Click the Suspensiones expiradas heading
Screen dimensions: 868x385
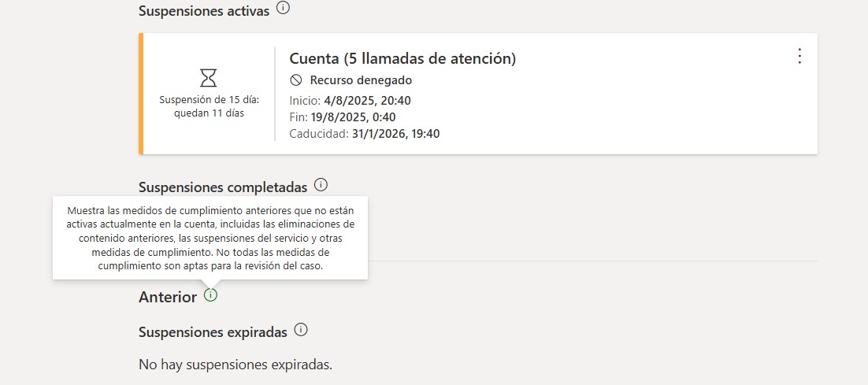click(x=213, y=331)
